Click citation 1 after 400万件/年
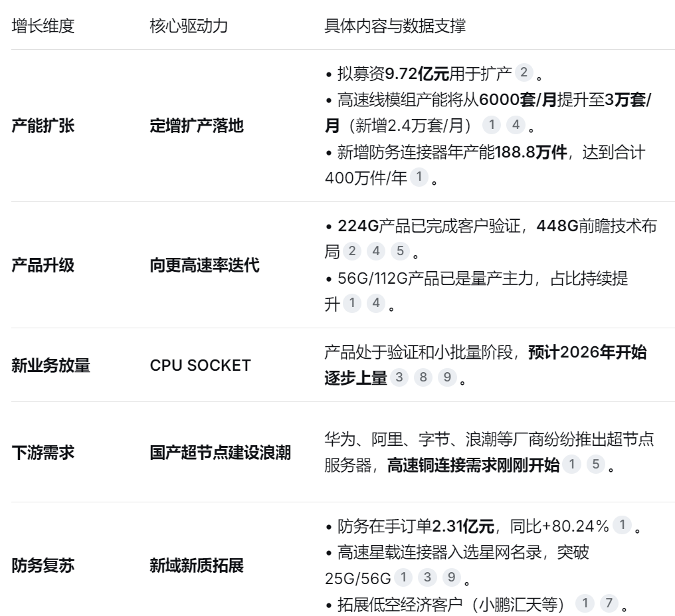This screenshot has height=616, width=675. 419,178
